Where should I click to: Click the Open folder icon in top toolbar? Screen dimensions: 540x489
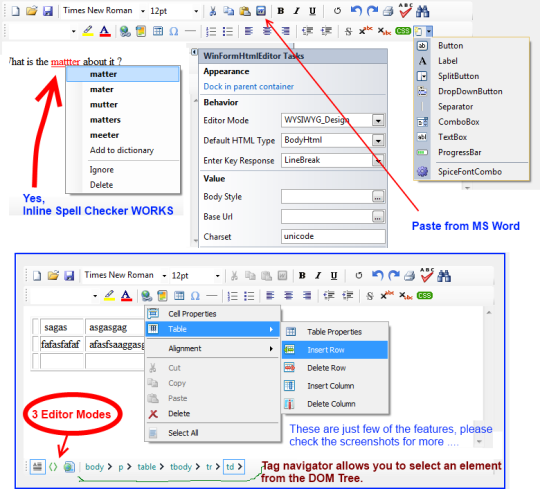31,11
